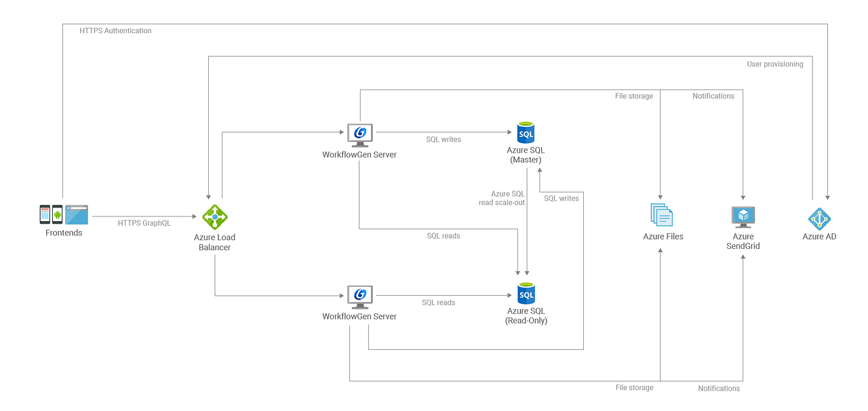
Task: Click the HTTPS Authentication label
Action: click(115, 31)
